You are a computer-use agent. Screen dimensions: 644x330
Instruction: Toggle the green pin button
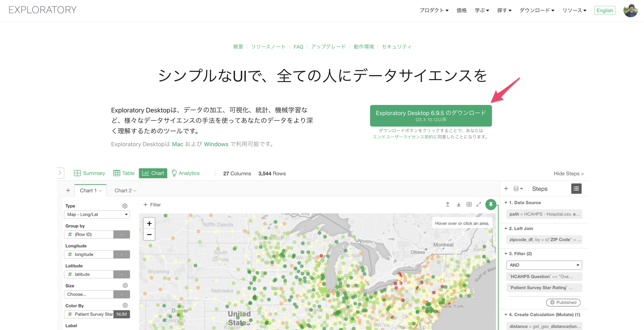click(x=491, y=205)
